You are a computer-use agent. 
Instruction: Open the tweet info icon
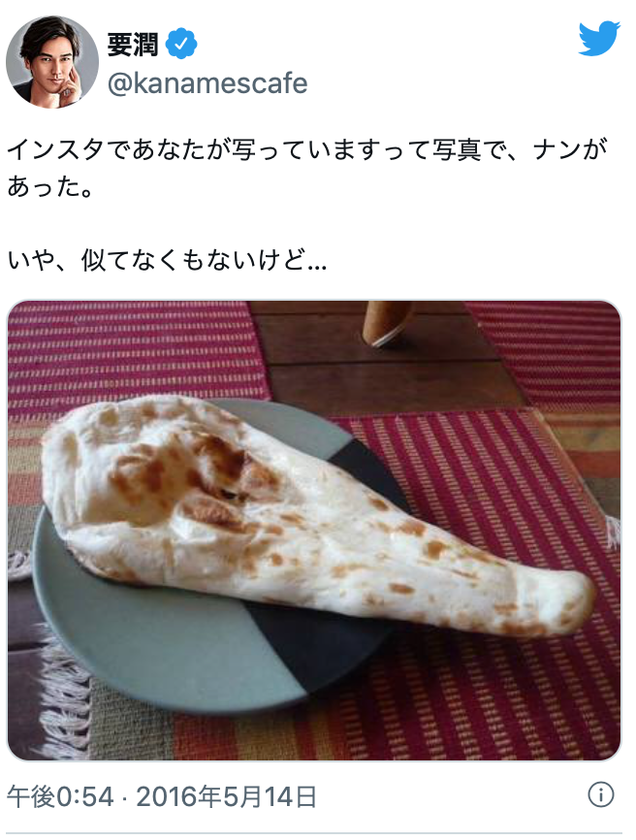click(x=601, y=794)
